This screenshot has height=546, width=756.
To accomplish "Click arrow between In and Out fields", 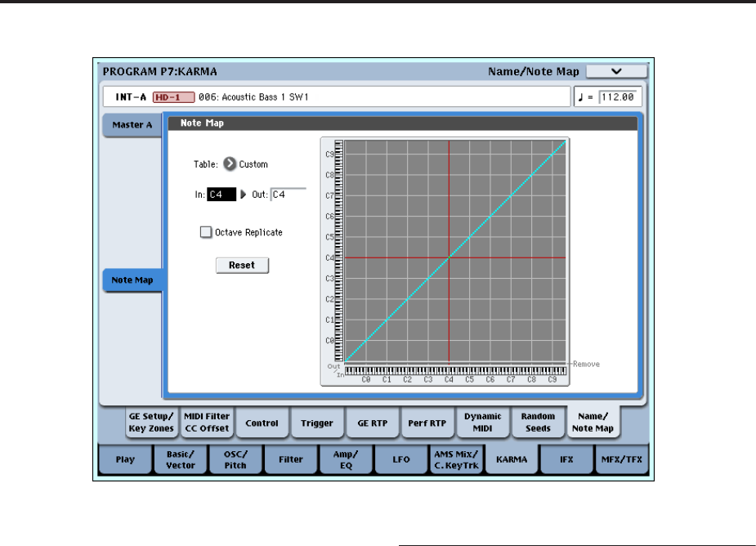I will click(x=243, y=195).
